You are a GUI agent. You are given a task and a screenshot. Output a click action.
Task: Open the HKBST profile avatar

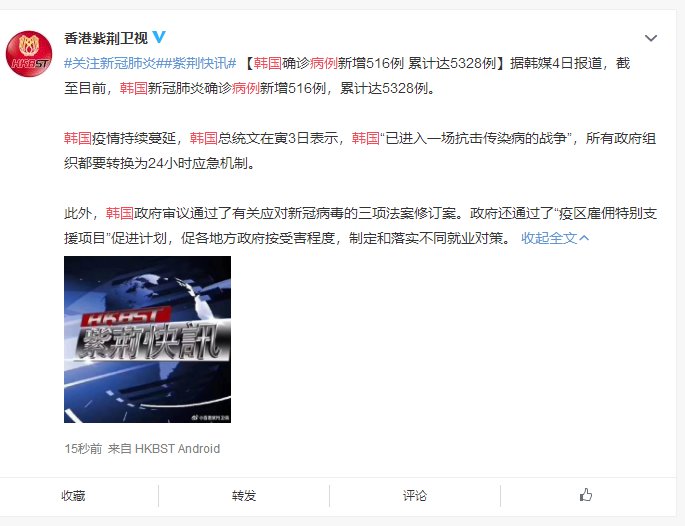[x=29, y=54]
